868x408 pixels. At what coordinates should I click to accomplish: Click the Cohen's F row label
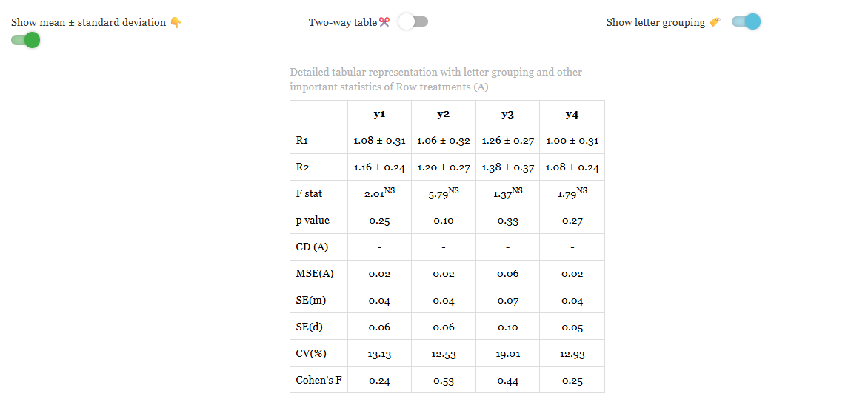click(319, 381)
